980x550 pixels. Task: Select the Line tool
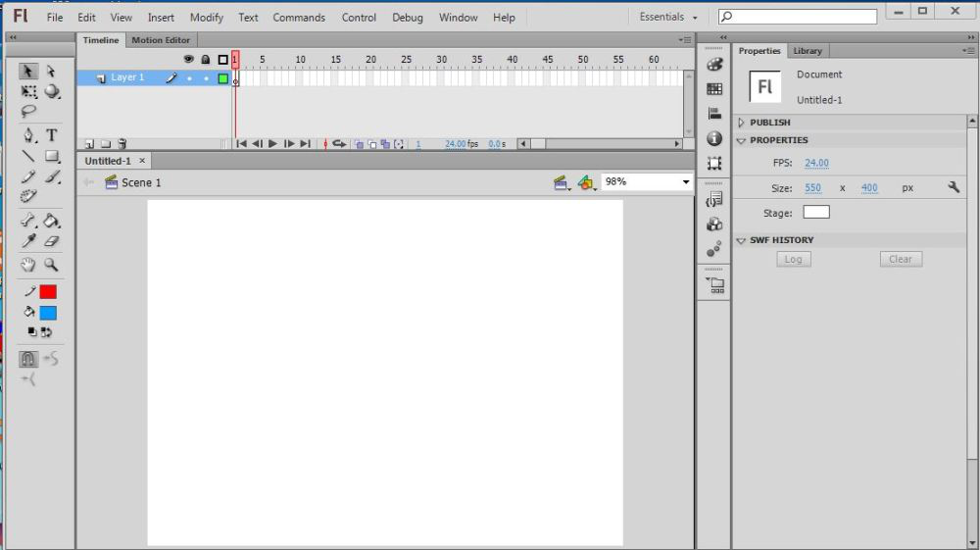[x=28, y=156]
